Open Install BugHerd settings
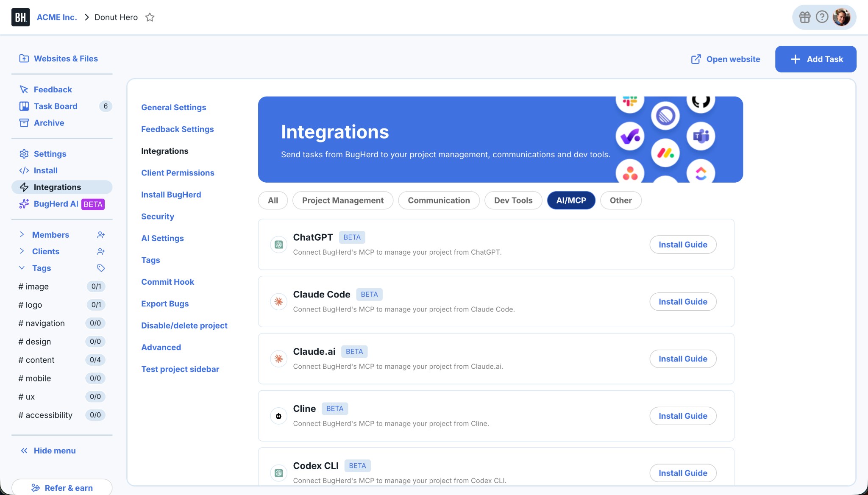The width and height of the screenshot is (868, 495). coord(171,195)
